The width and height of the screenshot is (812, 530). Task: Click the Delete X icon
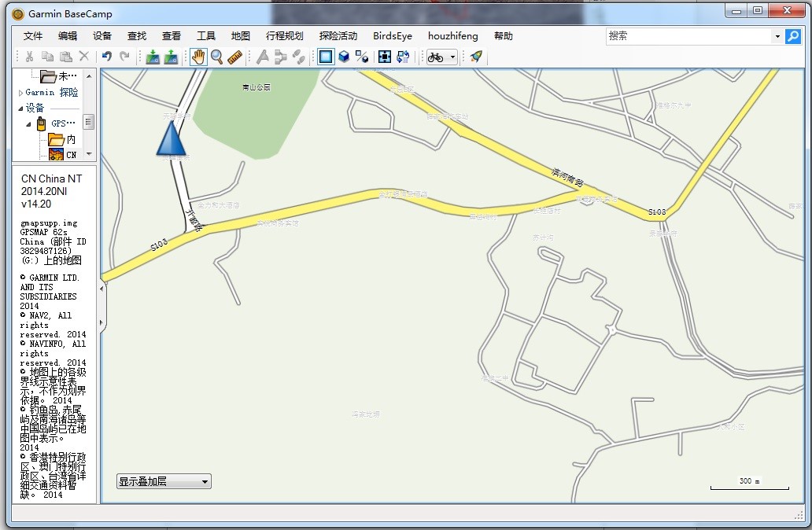point(84,57)
